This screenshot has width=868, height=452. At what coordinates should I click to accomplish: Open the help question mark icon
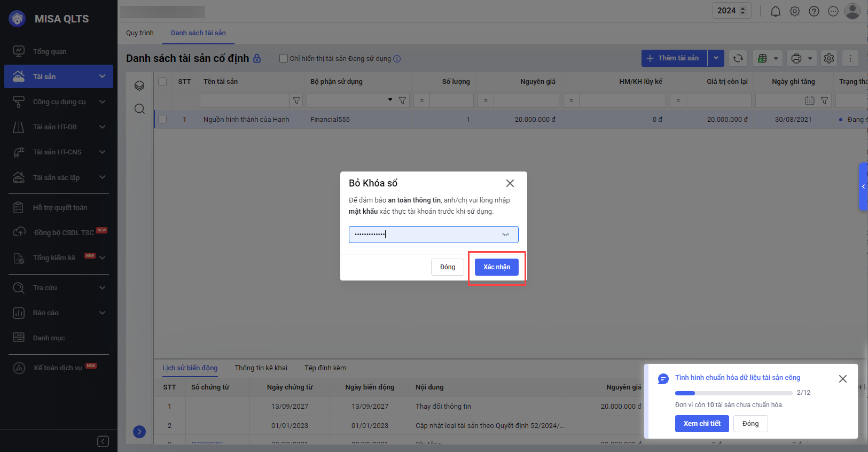[814, 11]
